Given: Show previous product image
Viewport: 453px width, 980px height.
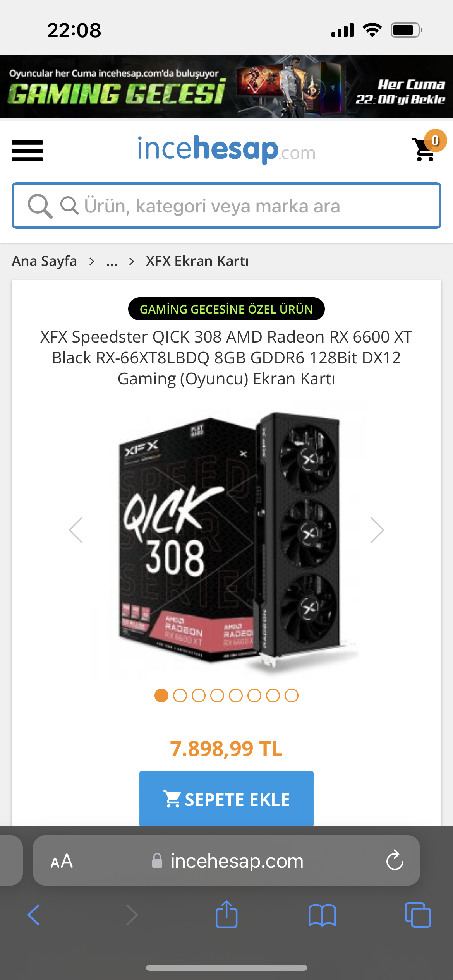Looking at the screenshot, I should tap(76, 530).
